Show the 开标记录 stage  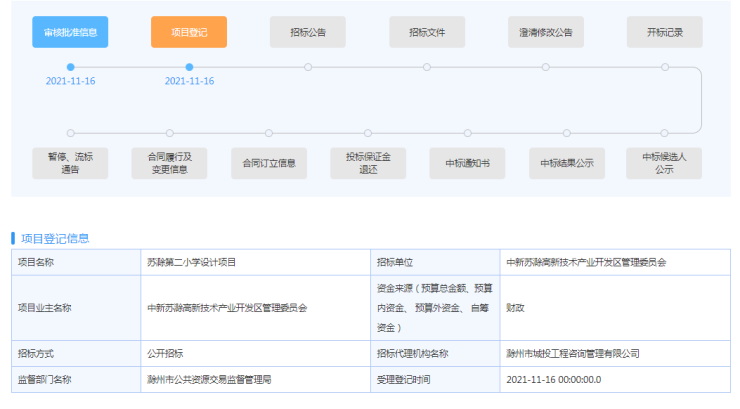point(665,32)
